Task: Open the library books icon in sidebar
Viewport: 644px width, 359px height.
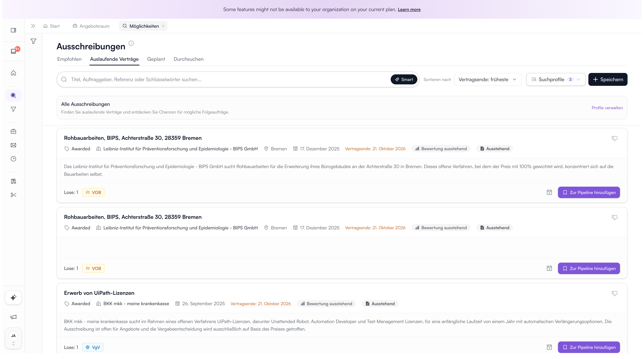Action: point(13,181)
